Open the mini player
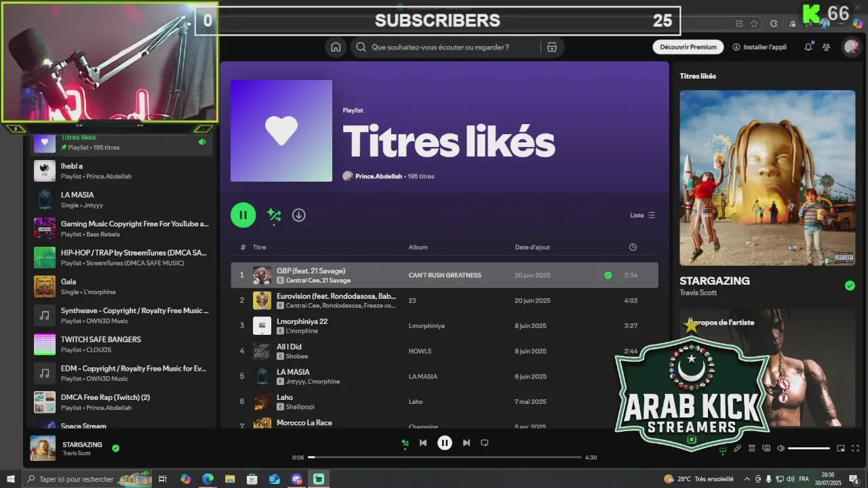The image size is (868, 488). 841,448
